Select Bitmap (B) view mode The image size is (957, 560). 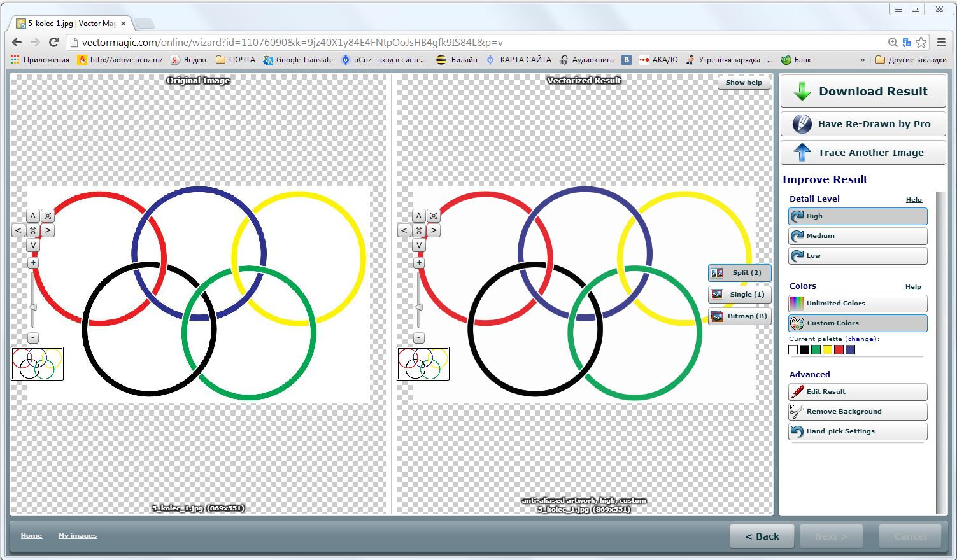[x=739, y=316]
